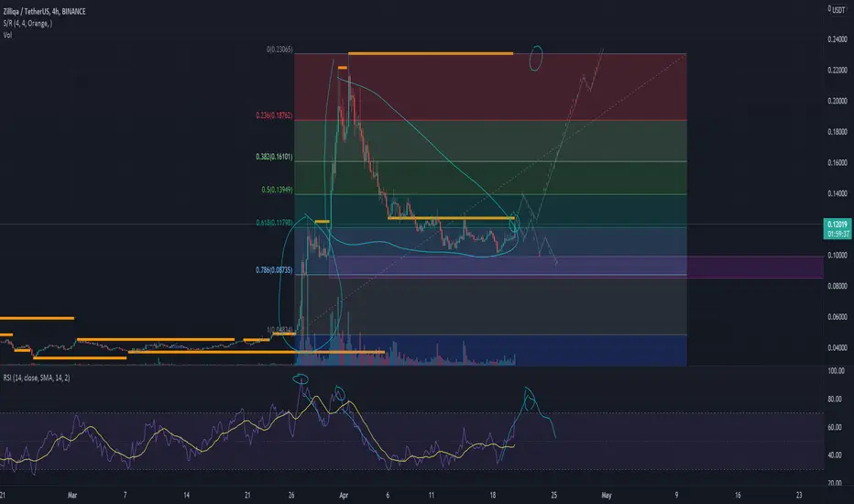Image resolution: width=854 pixels, height=504 pixels.
Task: Click the candle countdown timer 01:59:37
Action: coord(838,234)
